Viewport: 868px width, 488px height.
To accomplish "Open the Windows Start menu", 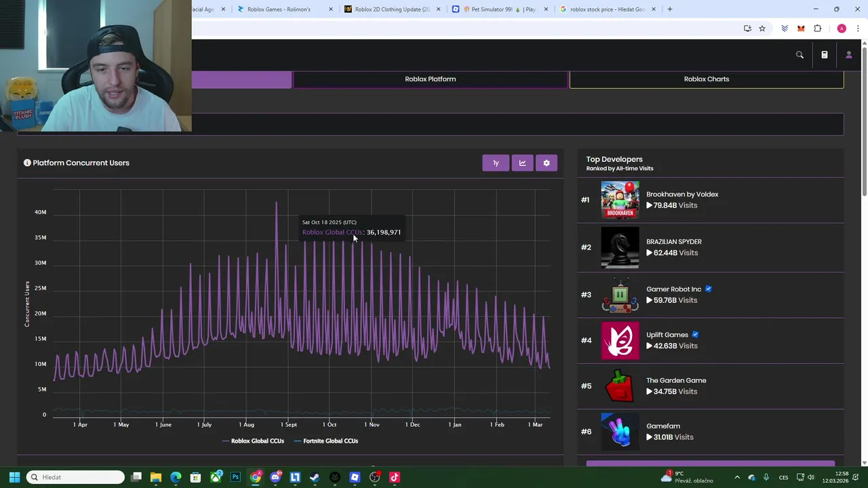I will [x=14, y=477].
